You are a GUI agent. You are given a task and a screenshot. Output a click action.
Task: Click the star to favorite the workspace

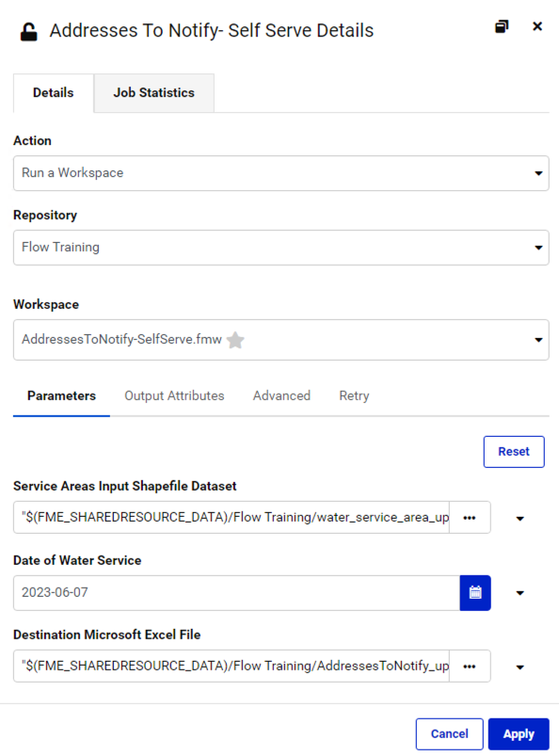[235, 340]
